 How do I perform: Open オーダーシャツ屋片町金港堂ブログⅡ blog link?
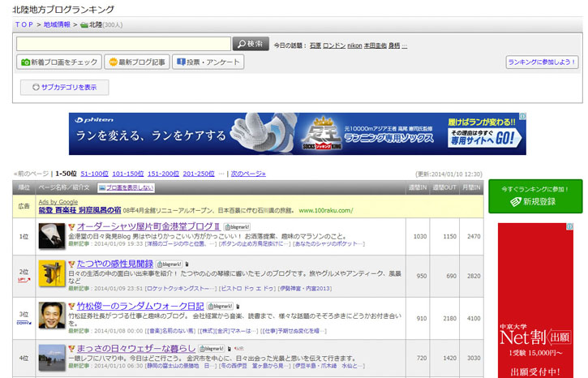[x=148, y=226]
